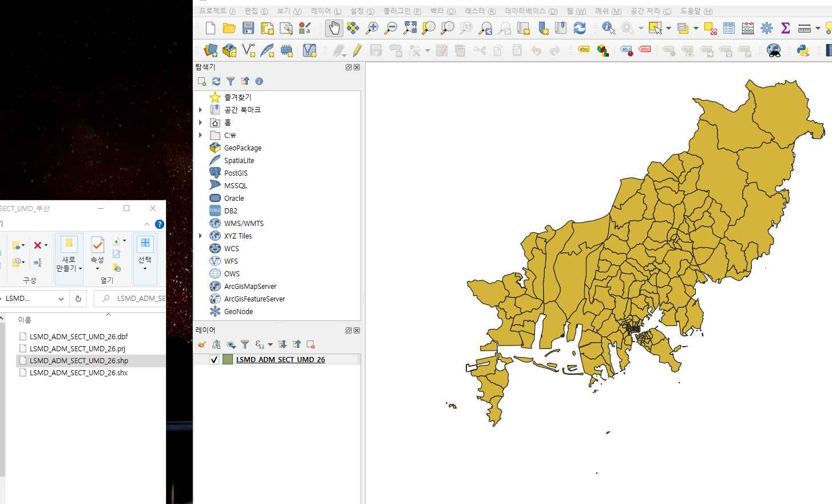Screen dimensions: 832x504
Task: Open Layer Styling panel paintbrush icon
Action: [x=201, y=344]
